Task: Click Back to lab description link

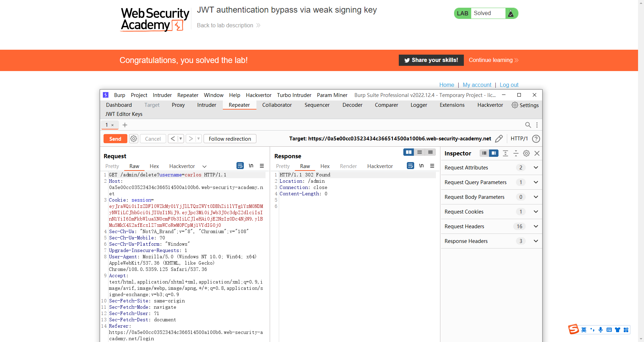Action: point(229,25)
